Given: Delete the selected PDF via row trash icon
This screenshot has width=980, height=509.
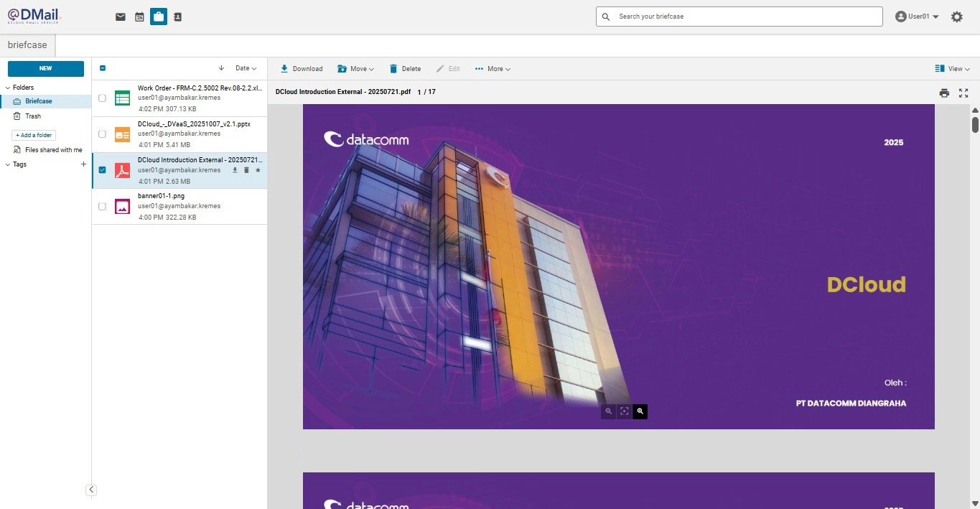Looking at the screenshot, I should pyautogui.click(x=246, y=170).
